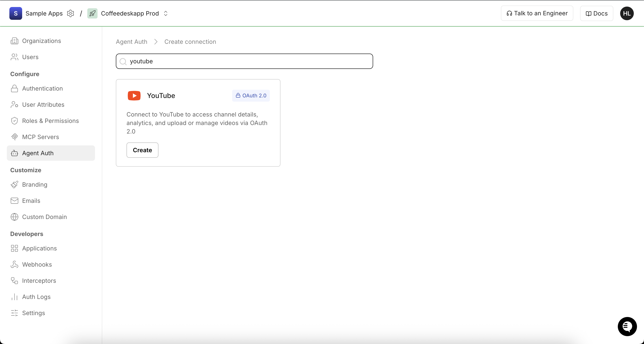Select the Users sidebar icon

[14, 57]
